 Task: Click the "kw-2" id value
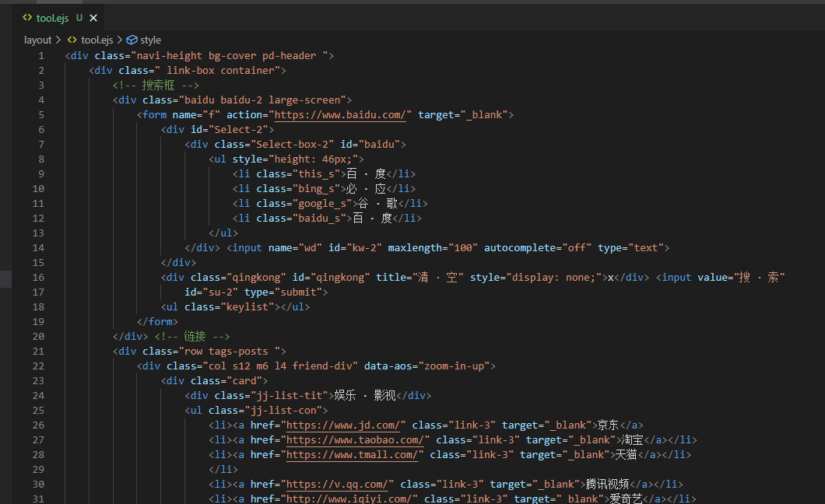(364, 248)
